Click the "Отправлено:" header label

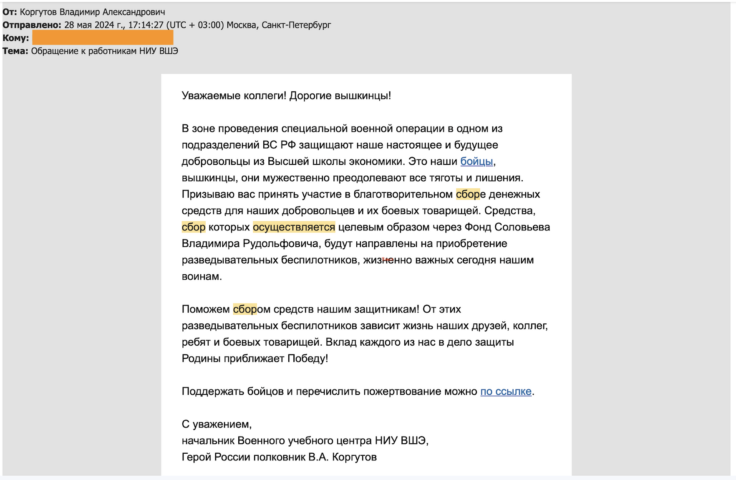click(31, 23)
